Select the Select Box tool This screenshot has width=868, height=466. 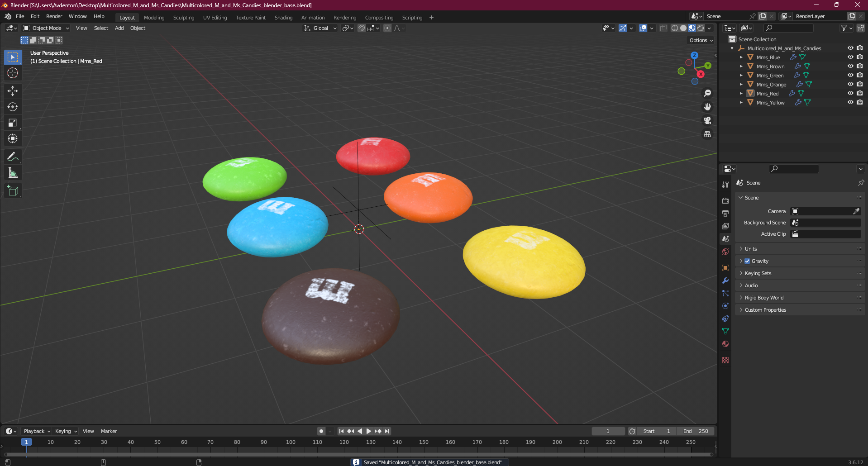click(13, 57)
